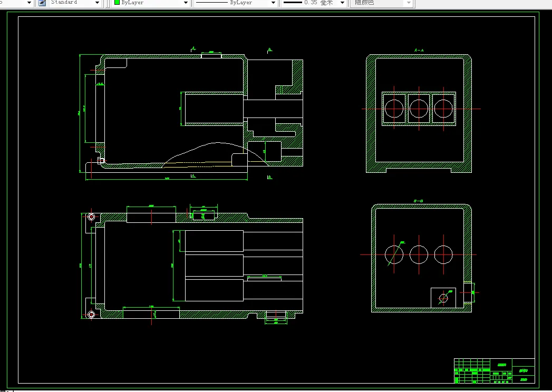The image size is (552, 392).
Task: Select the A-A section view label
Action: coord(419,51)
